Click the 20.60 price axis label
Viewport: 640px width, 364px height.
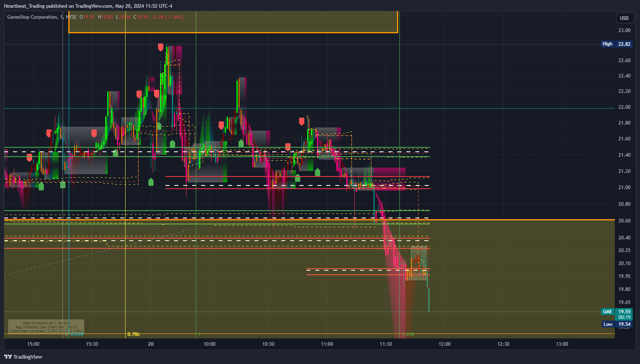pyautogui.click(x=624, y=221)
